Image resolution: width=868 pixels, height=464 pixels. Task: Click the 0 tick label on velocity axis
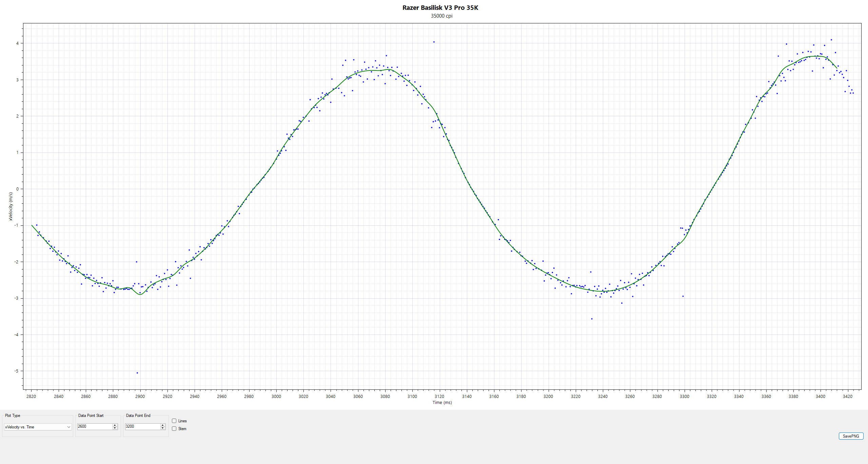[18, 189]
